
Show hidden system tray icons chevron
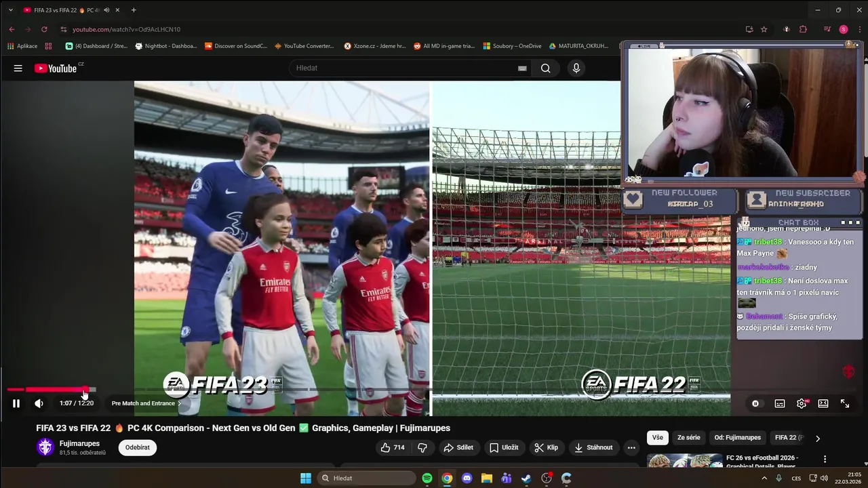[764, 478]
